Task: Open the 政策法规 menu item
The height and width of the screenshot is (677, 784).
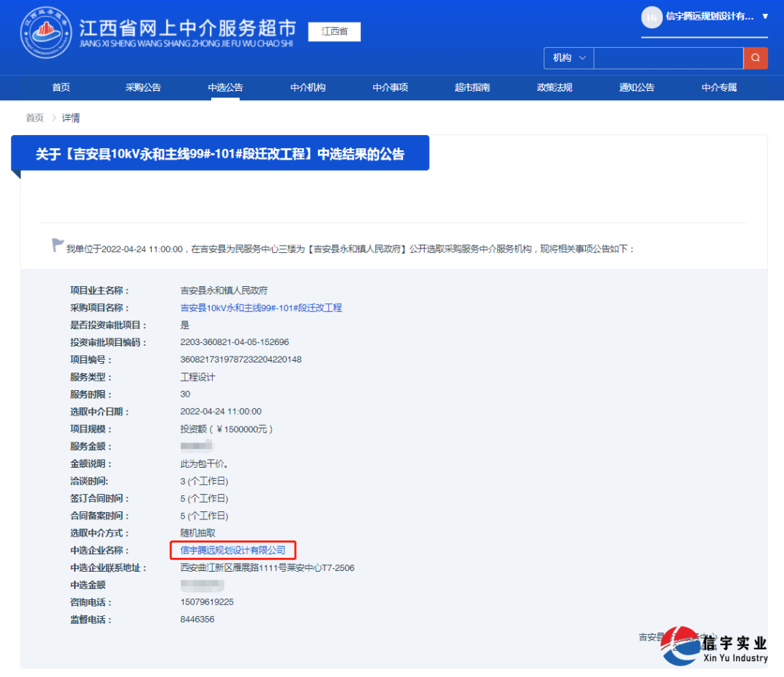Action: (x=555, y=87)
